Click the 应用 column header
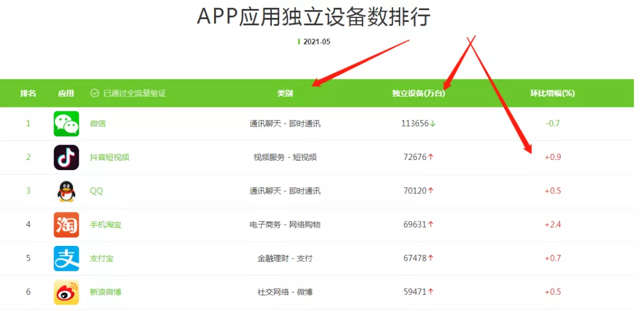 coord(66,93)
